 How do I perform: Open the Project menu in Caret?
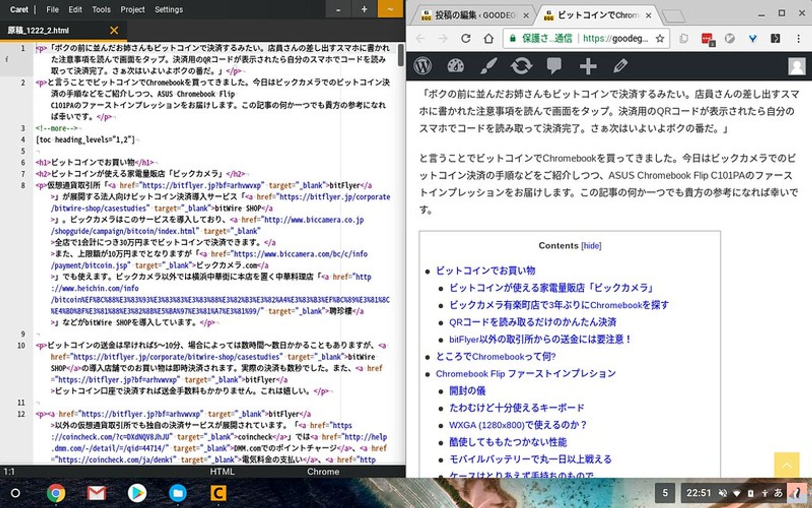tap(132, 9)
